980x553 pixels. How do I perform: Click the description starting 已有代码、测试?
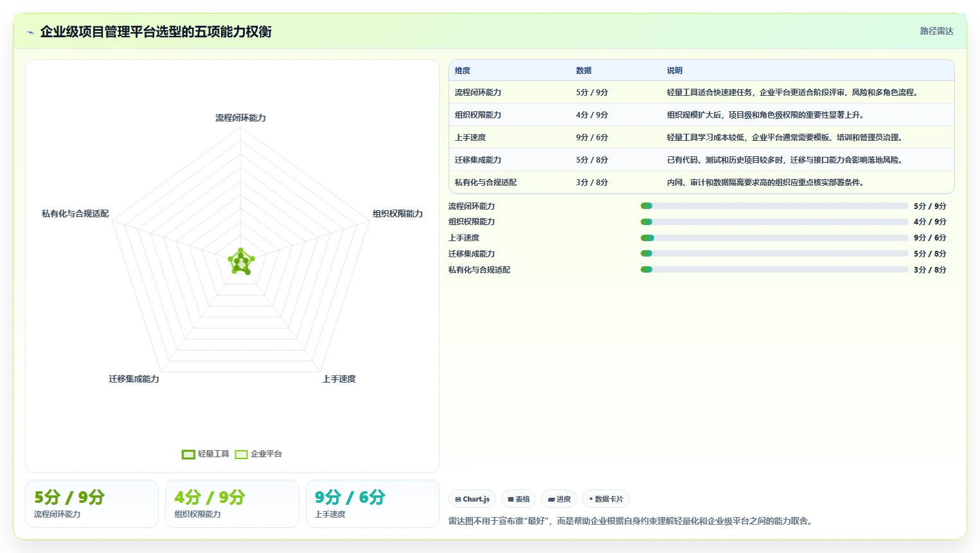[x=786, y=160]
